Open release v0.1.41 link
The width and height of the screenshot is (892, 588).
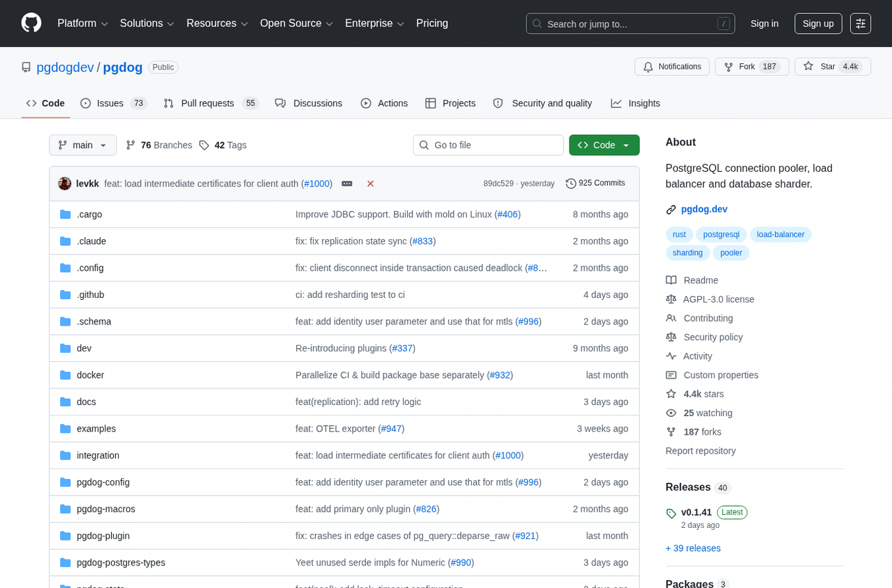696,512
